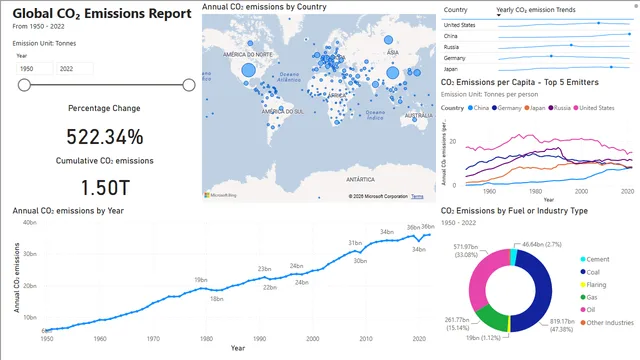Viewport: 640px width, 360px height.
Task: Click the ANTÁRTICA label on the map
Action: (x=360, y=179)
